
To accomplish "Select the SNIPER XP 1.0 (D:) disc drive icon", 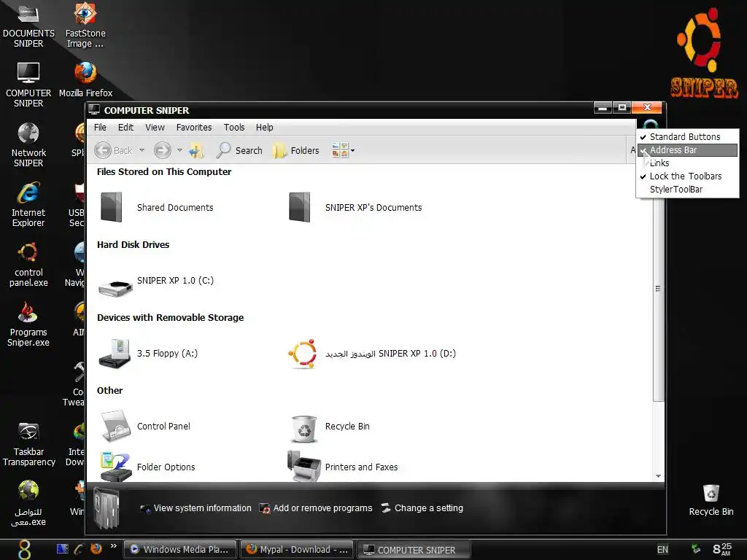I will (x=303, y=354).
